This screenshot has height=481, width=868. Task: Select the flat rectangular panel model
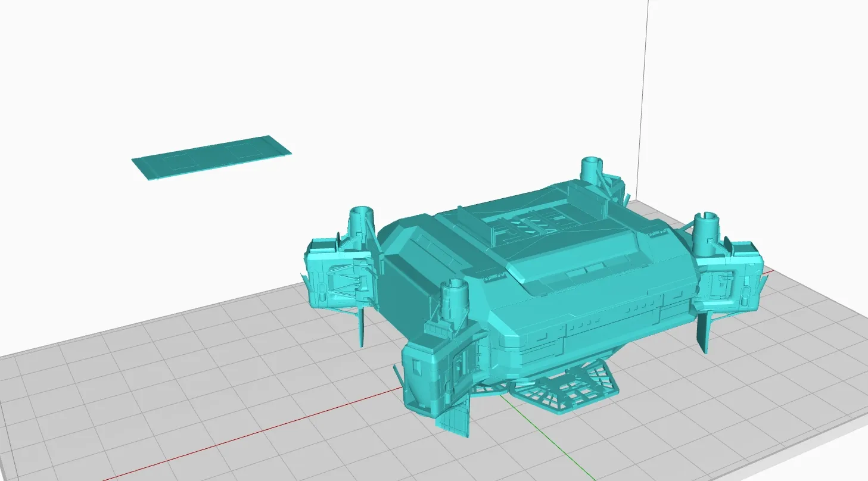pyautogui.click(x=211, y=157)
